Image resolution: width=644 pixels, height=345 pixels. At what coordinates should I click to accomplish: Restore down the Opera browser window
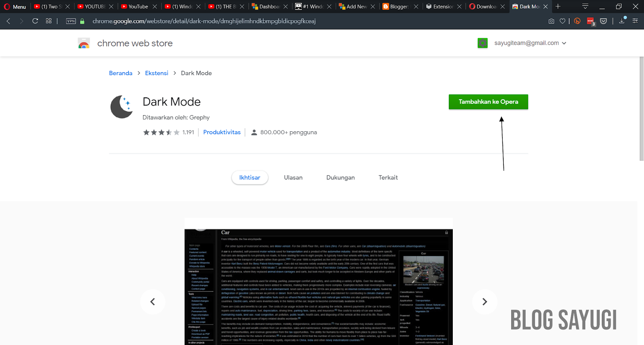click(619, 6)
